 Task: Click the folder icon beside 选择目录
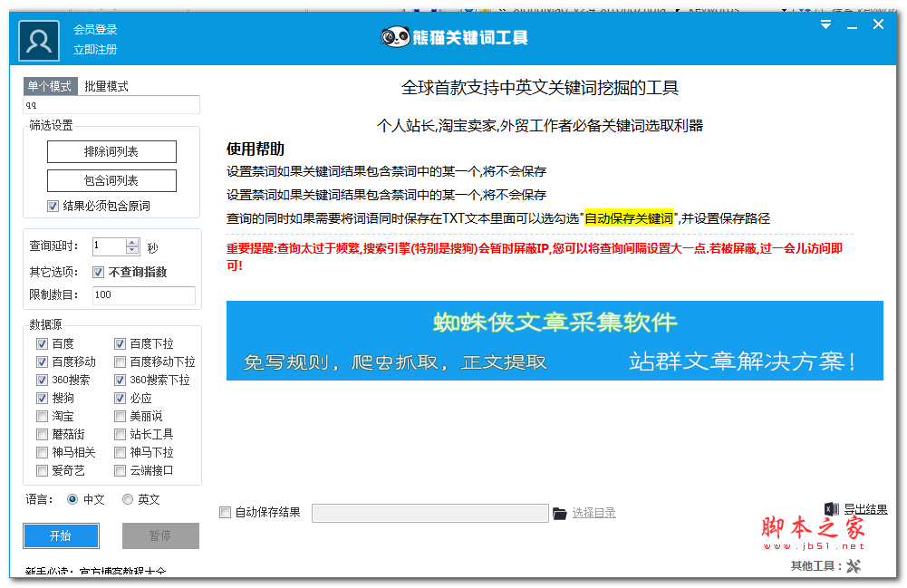(559, 514)
